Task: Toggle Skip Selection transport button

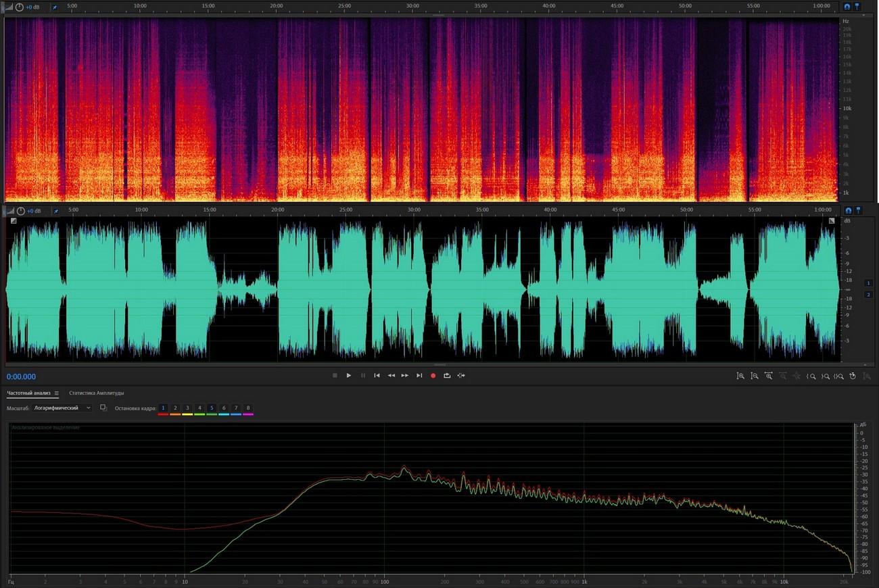Action: coord(461,376)
